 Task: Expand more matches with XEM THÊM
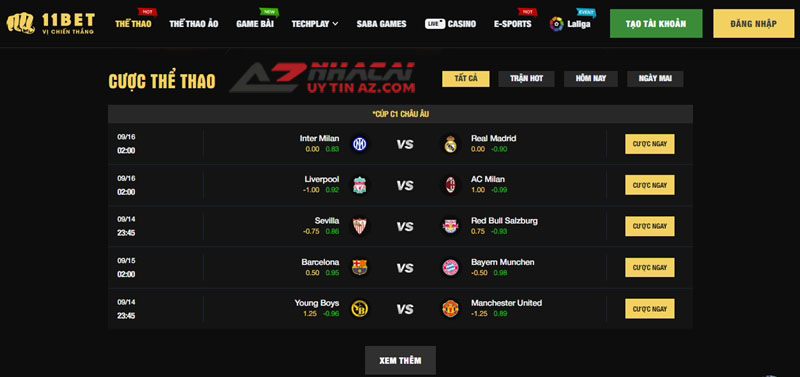coord(401,360)
